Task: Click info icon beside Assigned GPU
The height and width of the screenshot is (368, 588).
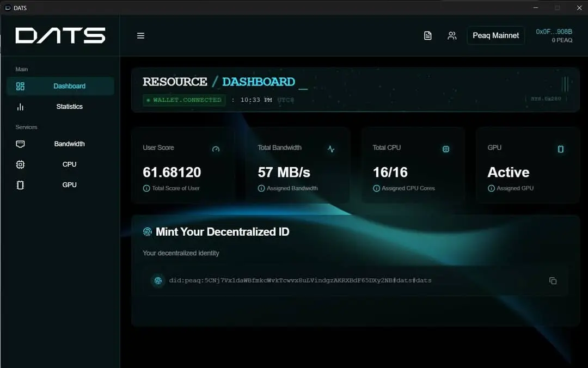Action: click(x=491, y=188)
